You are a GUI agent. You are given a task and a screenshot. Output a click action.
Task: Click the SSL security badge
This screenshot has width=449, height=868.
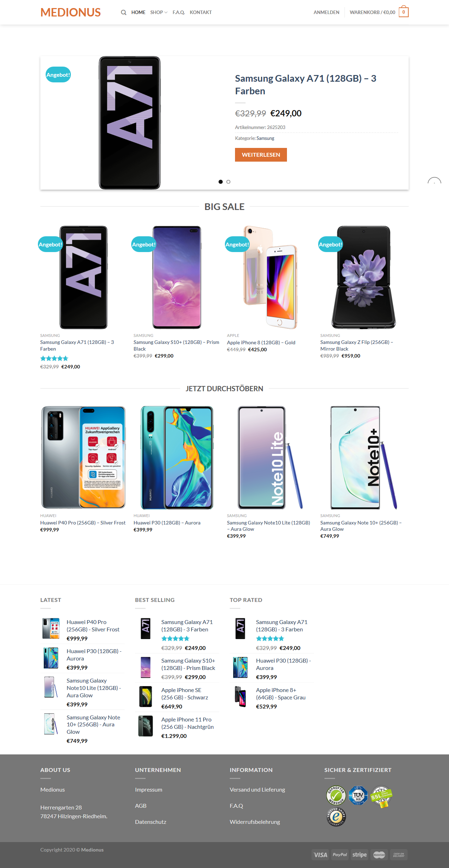click(381, 796)
